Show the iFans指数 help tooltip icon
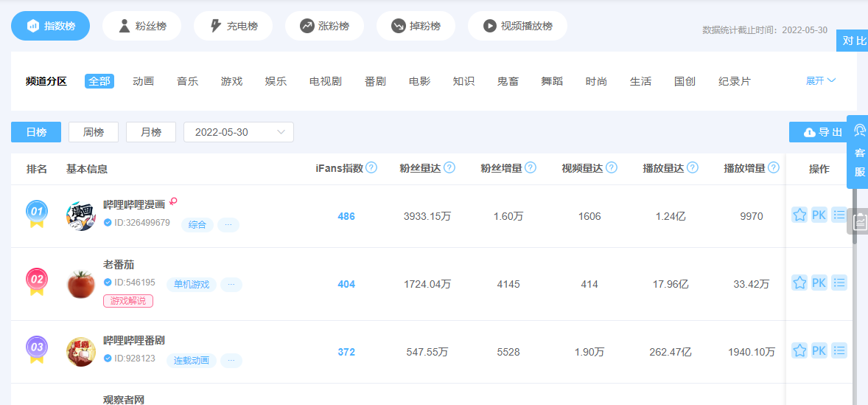868x405 pixels. [371, 167]
